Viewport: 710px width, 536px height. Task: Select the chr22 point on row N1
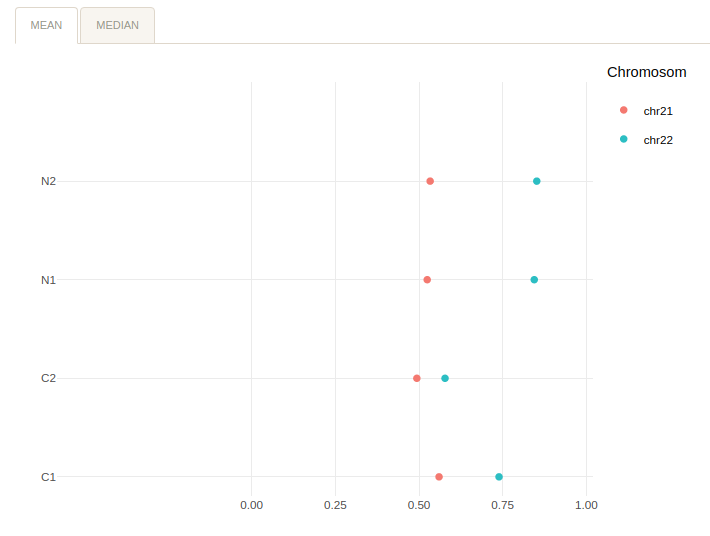tap(534, 280)
